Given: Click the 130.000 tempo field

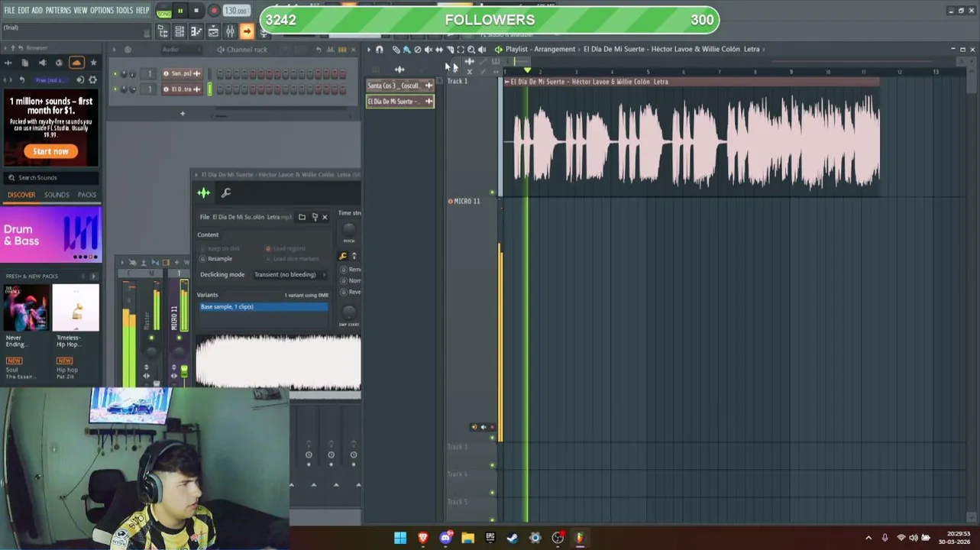Looking at the screenshot, I should coord(236,11).
